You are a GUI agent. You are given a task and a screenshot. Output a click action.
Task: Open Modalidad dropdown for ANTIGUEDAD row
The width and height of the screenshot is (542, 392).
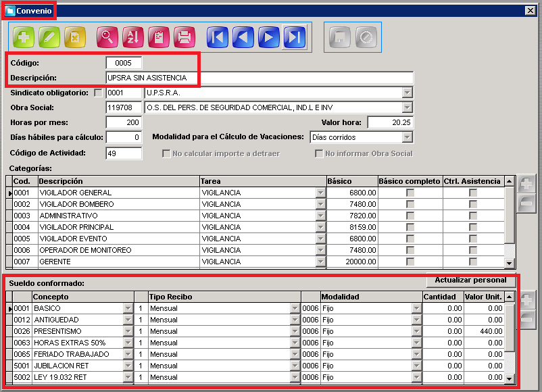tap(416, 320)
